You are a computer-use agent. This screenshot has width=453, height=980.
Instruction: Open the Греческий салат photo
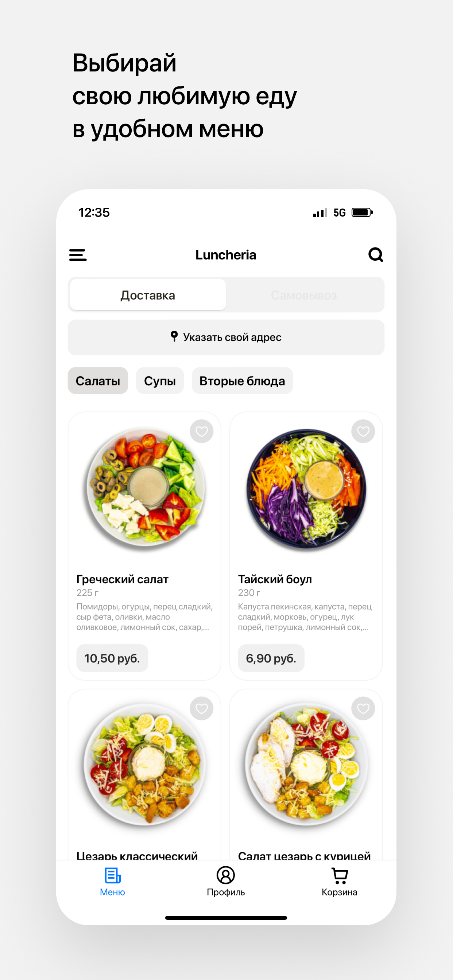click(146, 489)
